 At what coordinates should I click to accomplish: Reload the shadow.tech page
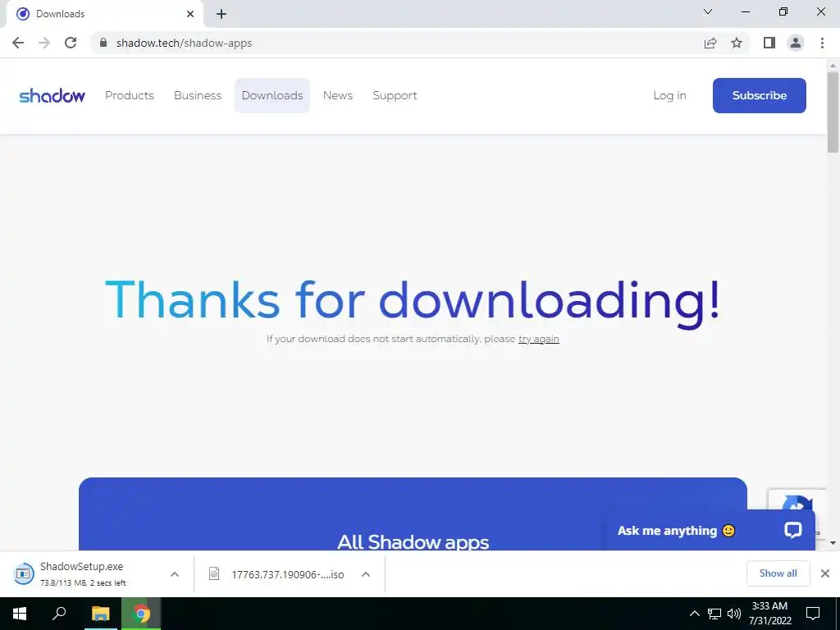tap(71, 43)
